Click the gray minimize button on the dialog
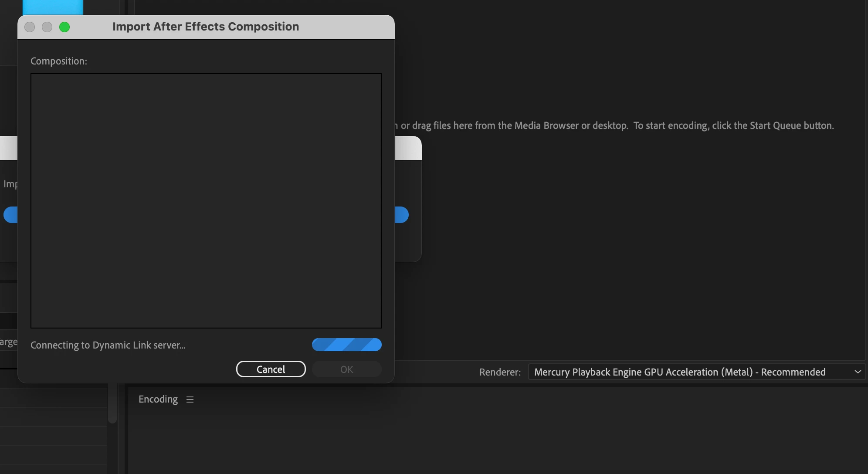868x474 pixels. click(x=47, y=27)
